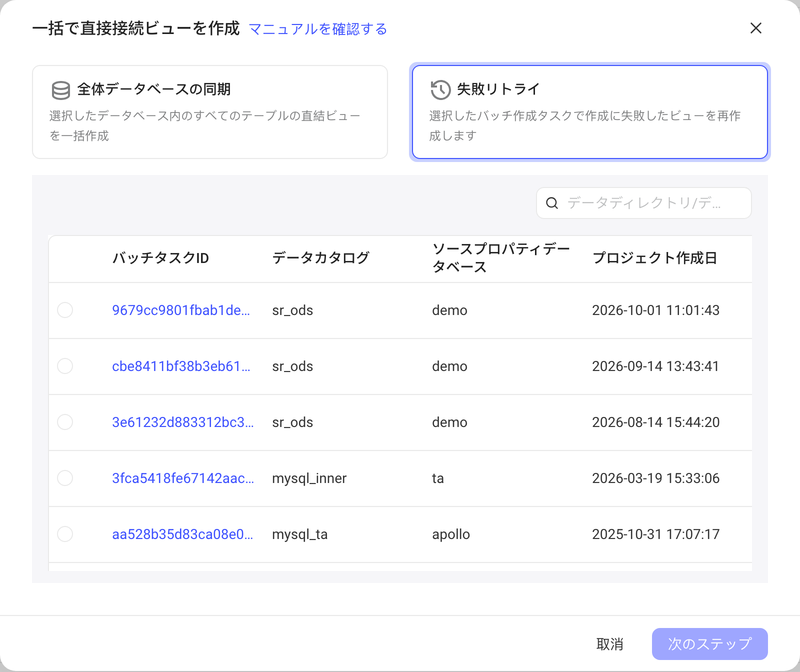
Task: Open batch task link 3e61232d883312bc3...
Action: tap(183, 422)
